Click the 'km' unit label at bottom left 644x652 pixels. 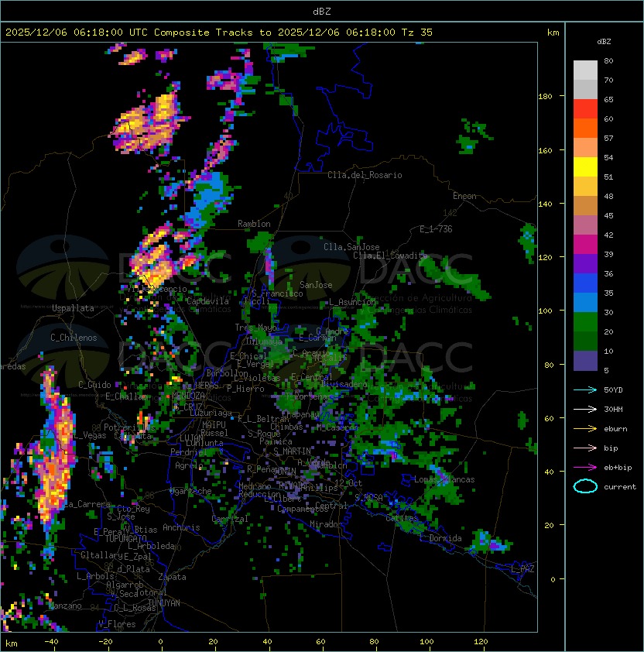(x=12, y=643)
